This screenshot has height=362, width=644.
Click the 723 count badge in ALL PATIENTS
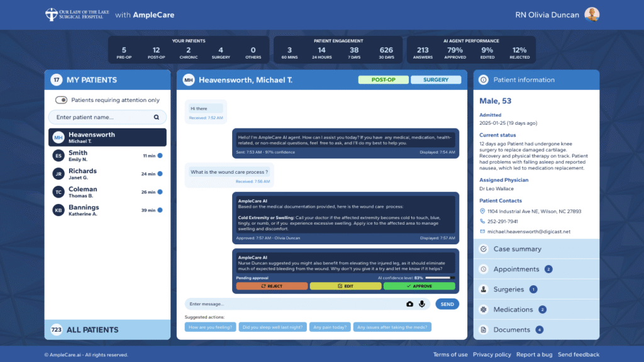coord(56,329)
